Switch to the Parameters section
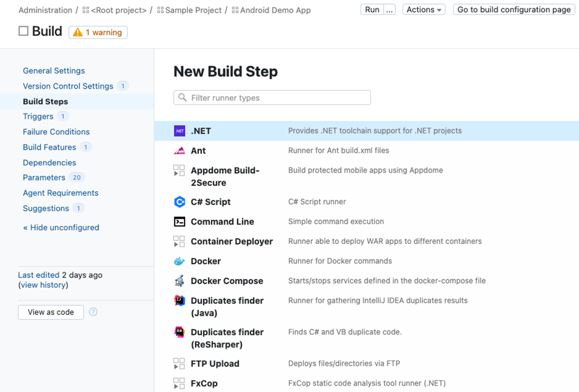This screenshot has width=579, height=392. click(x=46, y=177)
